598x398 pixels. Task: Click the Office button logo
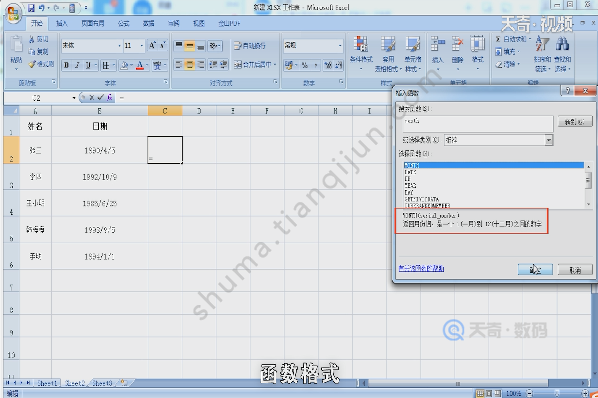pyautogui.click(x=13, y=14)
